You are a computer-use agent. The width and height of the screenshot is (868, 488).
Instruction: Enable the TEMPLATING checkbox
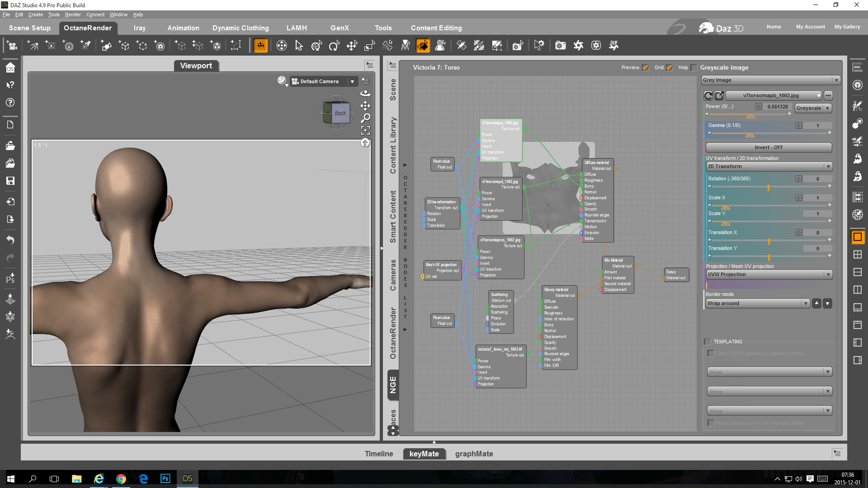pyautogui.click(x=708, y=342)
